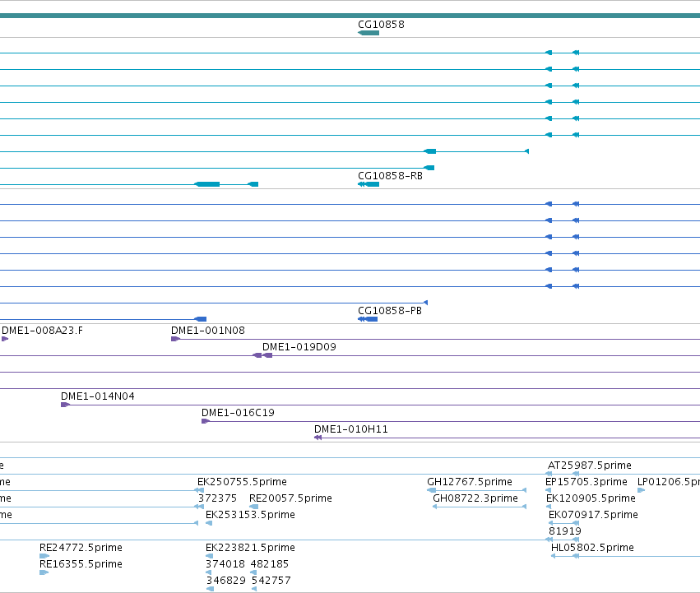Select the purple arrow glyph of DME1-016C19
Screen dimensions: 700x593
[206, 422]
